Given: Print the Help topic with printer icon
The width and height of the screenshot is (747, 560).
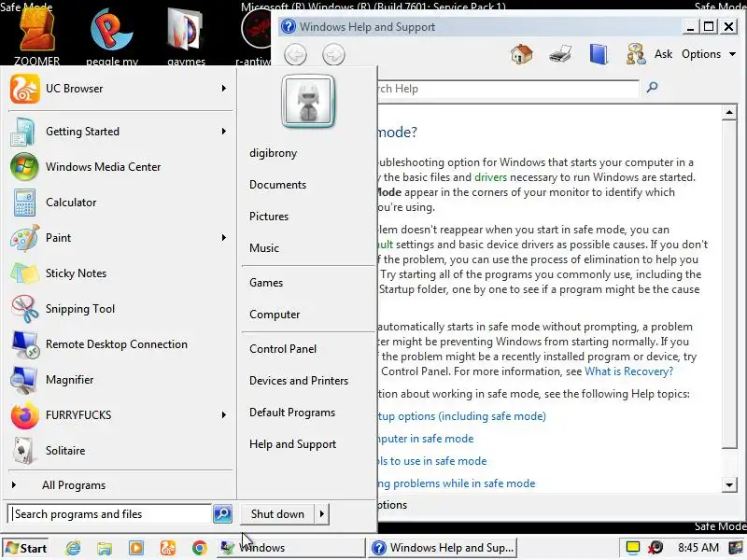Looking at the screenshot, I should coord(560,54).
